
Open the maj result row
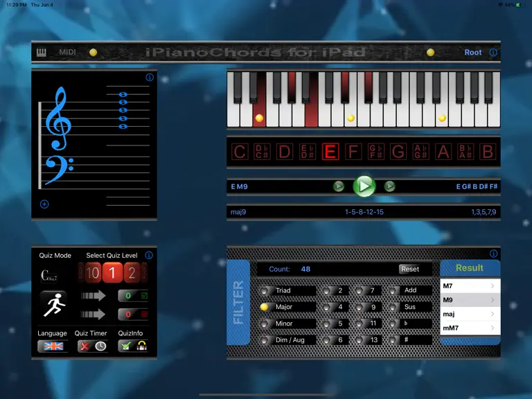[x=470, y=314]
